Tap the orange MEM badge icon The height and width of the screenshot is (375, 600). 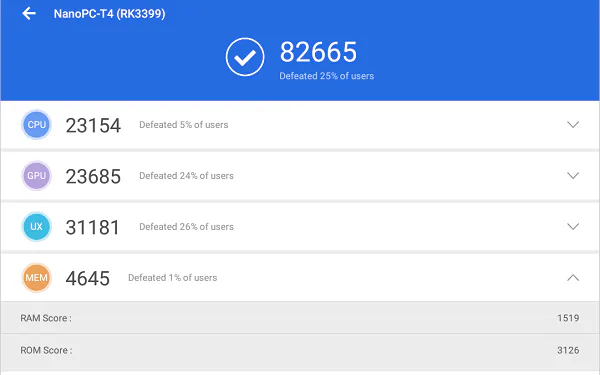pos(36,277)
